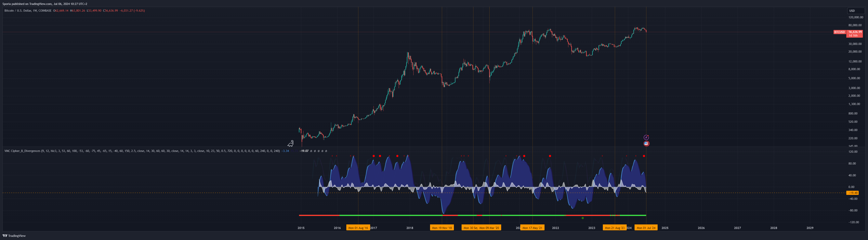Select the Mon 01 Aug '16 date marker
This screenshot has width=868, height=240.
click(358, 228)
